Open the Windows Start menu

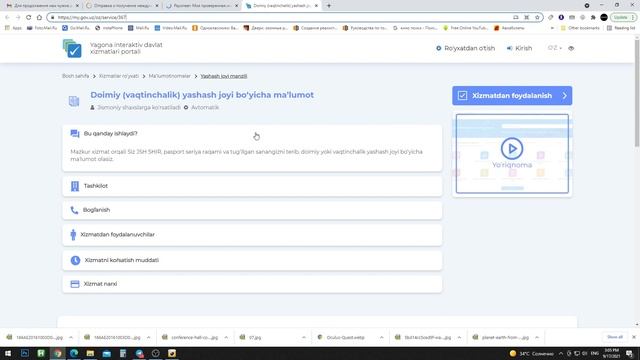pyautogui.click(x=8, y=353)
